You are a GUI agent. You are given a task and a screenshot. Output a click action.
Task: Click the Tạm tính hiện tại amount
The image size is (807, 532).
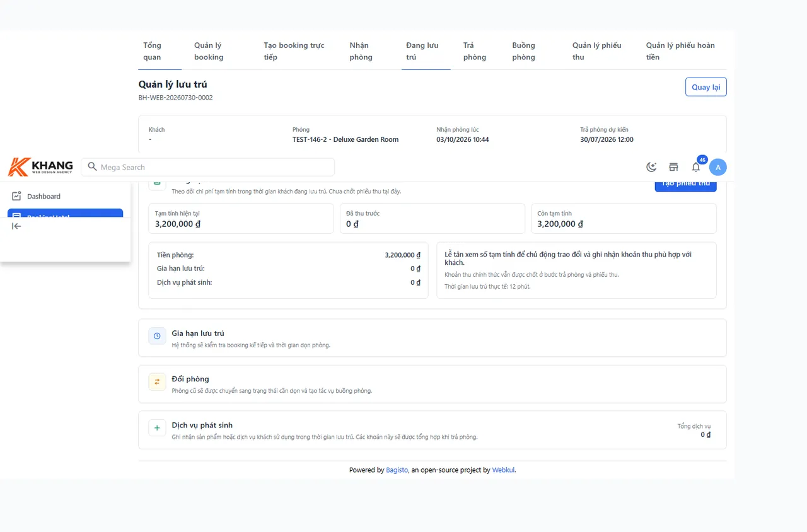point(178,224)
